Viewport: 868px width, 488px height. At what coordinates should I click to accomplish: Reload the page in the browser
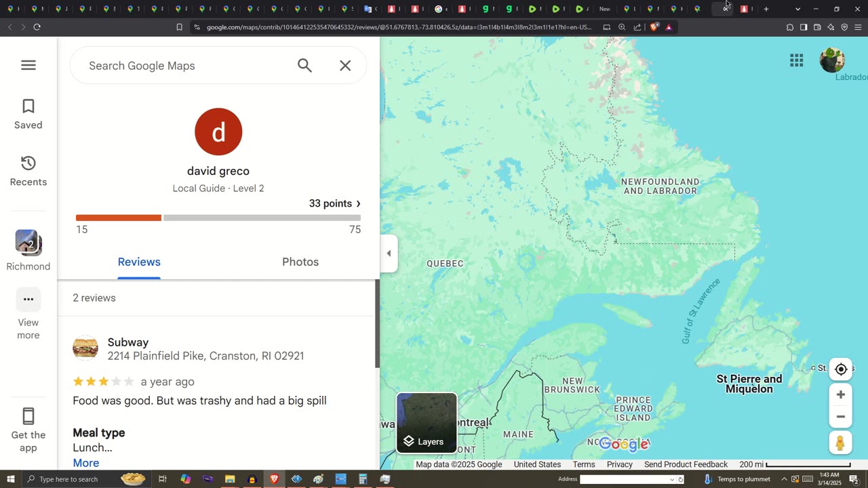pyautogui.click(x=37, y=27)
